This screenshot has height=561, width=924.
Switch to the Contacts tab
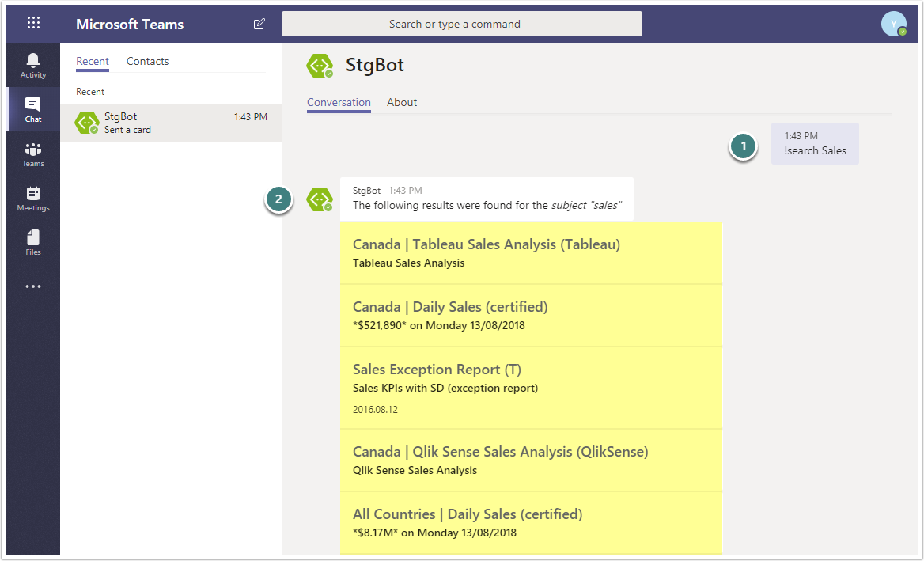pos(147,61)
